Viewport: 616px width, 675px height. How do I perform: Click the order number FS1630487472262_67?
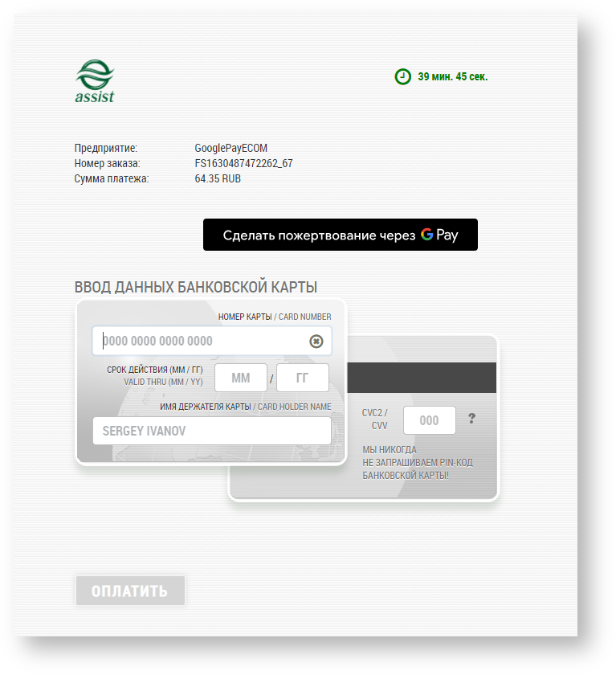(243, 163)
